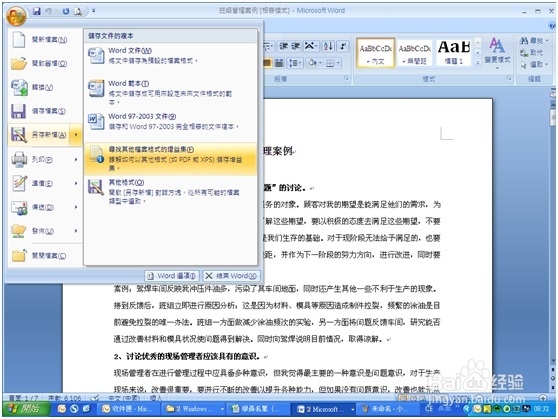The image size is (558, 419).
Task: Click the Word 選項 (Options) button
Action: coord(172,276)
